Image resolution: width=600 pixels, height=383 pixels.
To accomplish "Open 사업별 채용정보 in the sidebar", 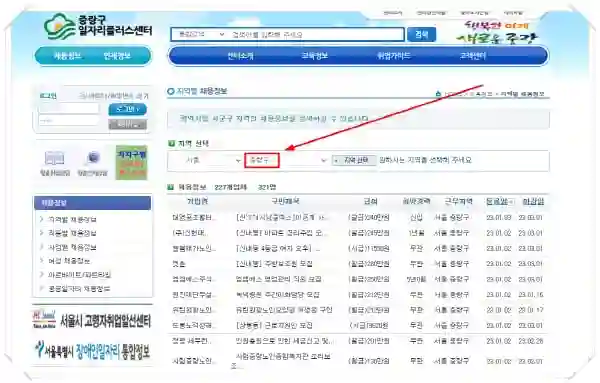I will pos(72,247).
